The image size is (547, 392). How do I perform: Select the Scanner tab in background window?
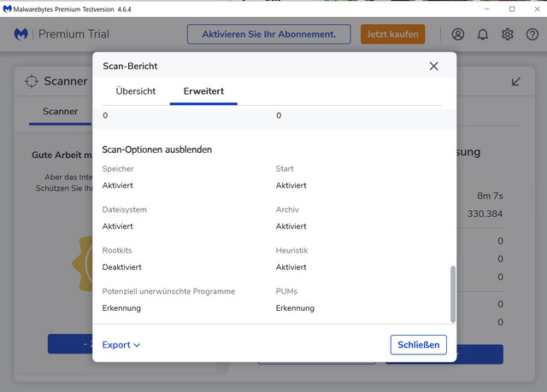click(x=61, y=112)
